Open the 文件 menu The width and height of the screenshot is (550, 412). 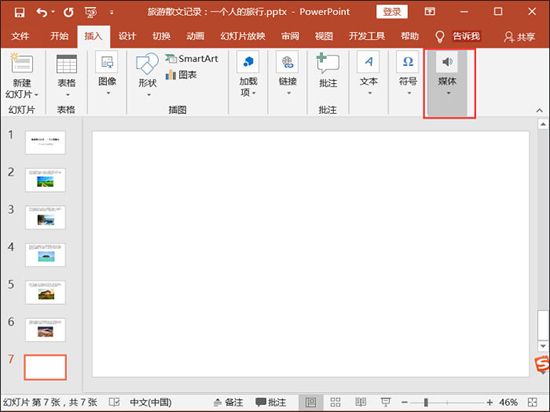tap(20, 36)
